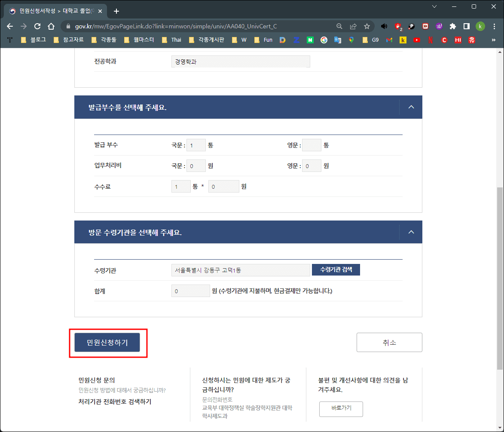The width and height of the screenshot is (504, 432).
Task: Click the Gmail bookmark icon
Action: click(x=389, y=40)
